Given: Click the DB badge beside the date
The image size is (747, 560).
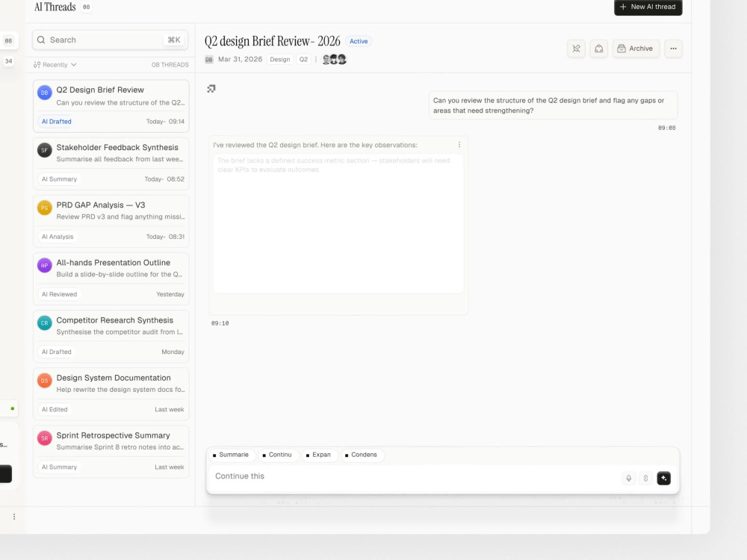Looking at the screenshot, I should point(209,60).
